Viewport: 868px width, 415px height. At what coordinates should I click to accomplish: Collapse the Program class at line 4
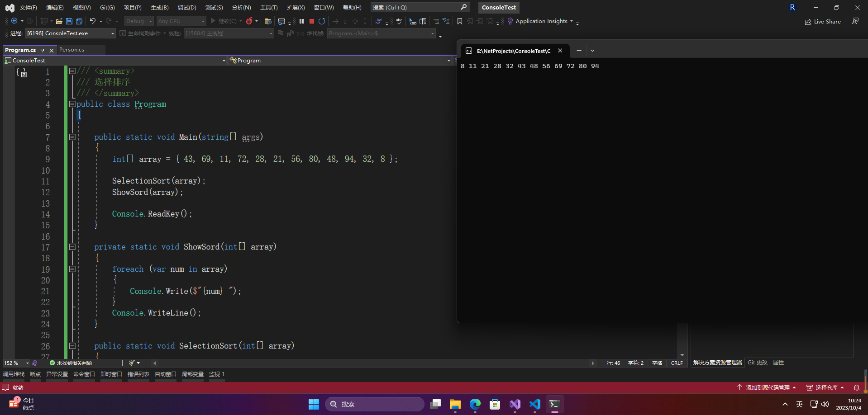coord(72,104)
